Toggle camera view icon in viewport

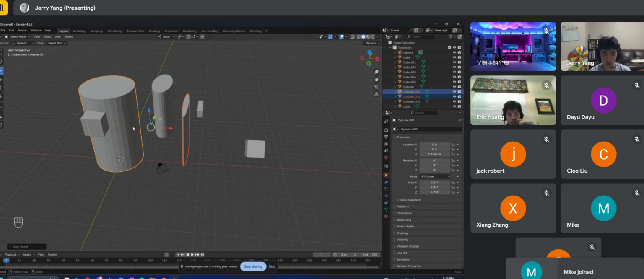[x=377, y=87]
